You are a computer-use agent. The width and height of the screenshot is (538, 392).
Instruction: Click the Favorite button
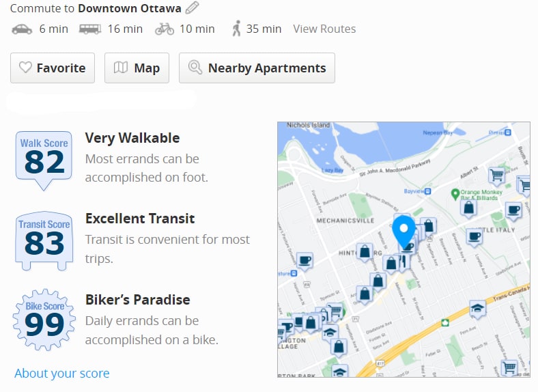point(53,68)
